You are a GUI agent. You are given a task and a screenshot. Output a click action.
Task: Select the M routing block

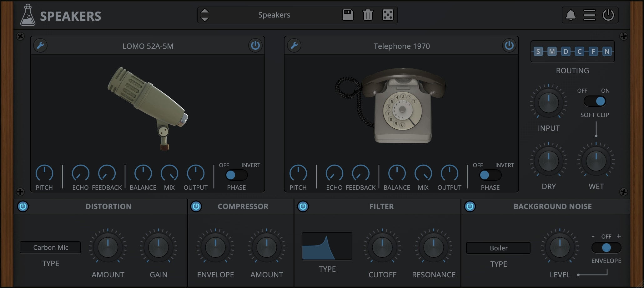click(x=552, y=52)
